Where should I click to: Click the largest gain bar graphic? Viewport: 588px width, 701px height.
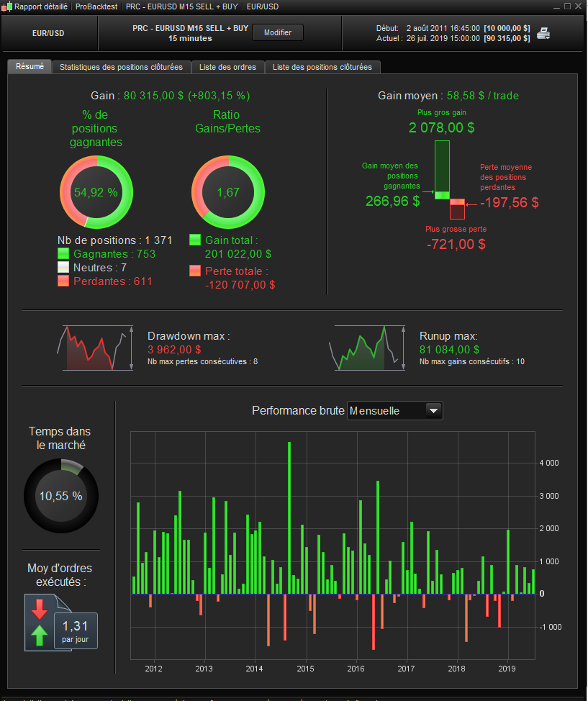pos(442,170)
